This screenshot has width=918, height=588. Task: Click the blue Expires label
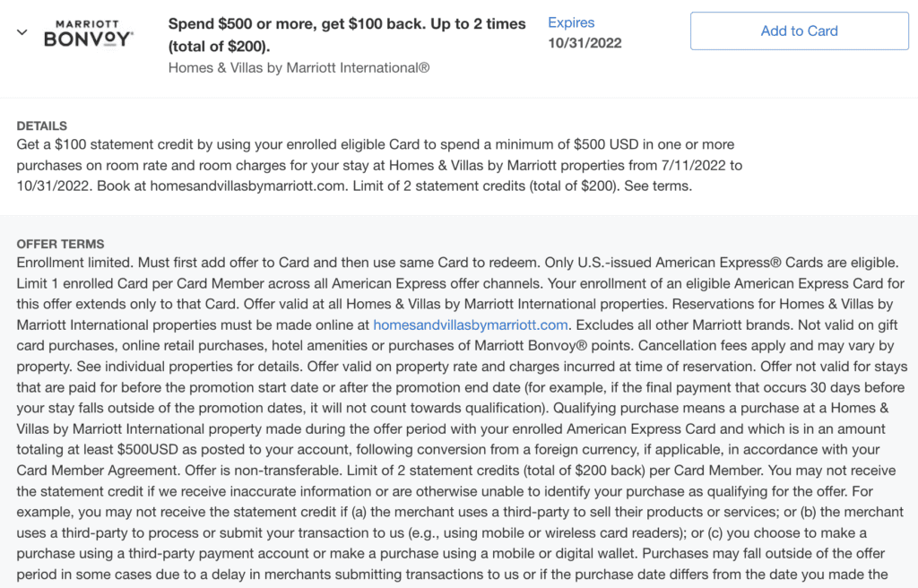[571, 22]
